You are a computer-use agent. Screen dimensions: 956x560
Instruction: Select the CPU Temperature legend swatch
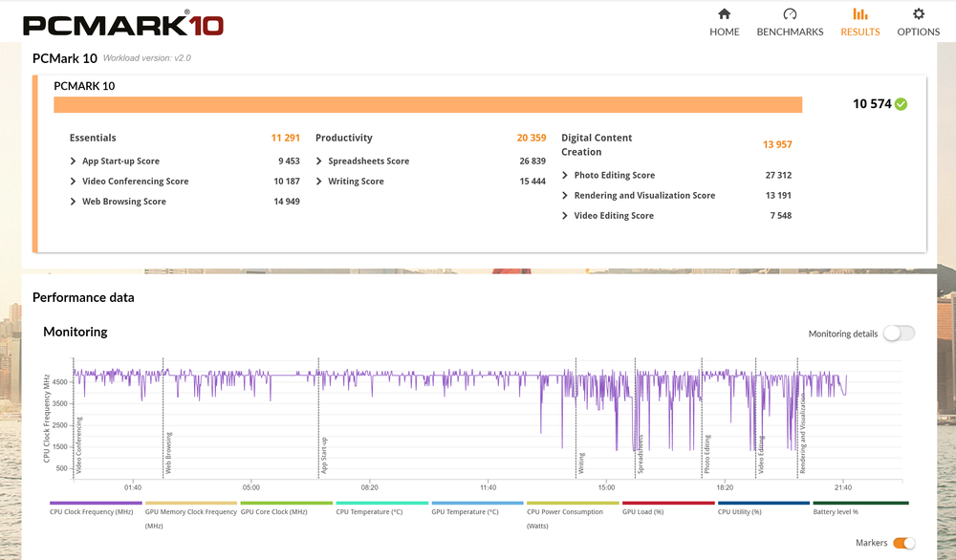(x=382, y=503)
